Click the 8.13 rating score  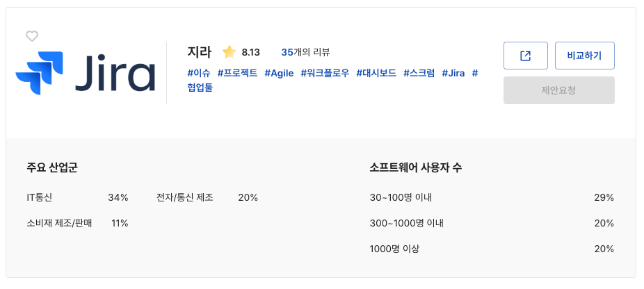tap(251, 52)
